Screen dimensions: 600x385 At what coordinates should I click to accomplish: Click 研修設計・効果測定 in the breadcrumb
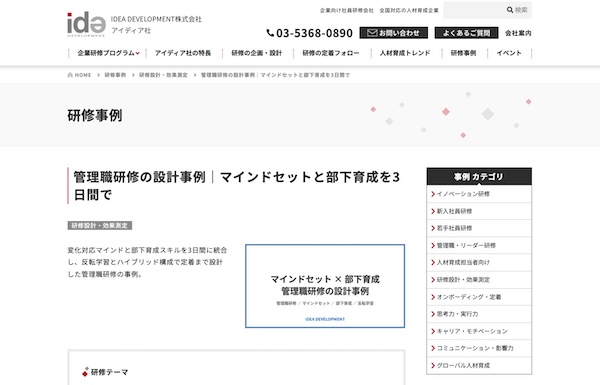163,75
